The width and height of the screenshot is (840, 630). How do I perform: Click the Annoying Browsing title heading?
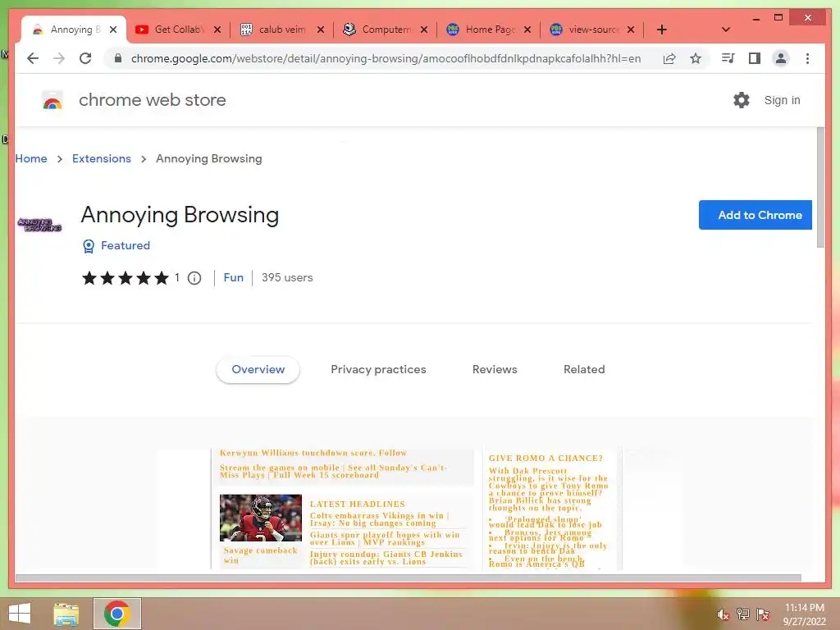(x=180, y=215)
